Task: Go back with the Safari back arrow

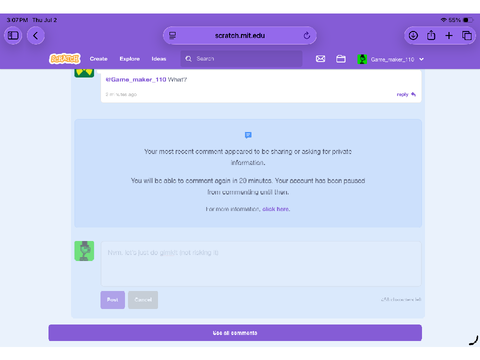Action: coord(36,35)
